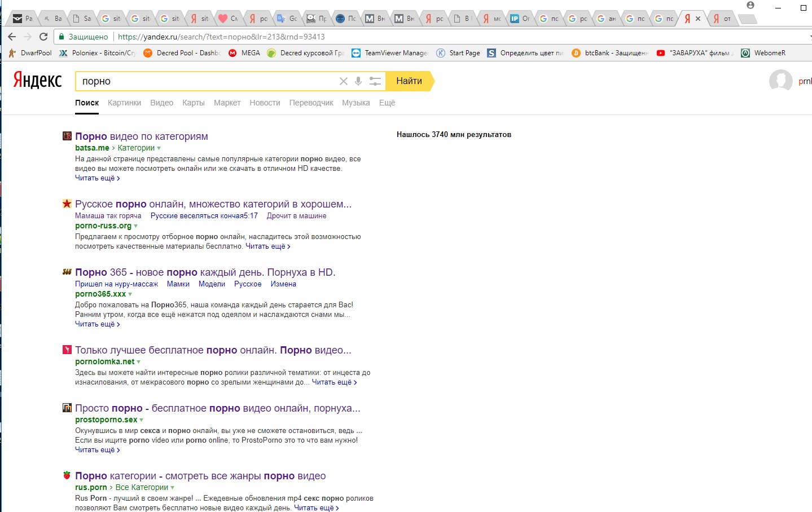Open the TeamViewer Management bookmark

coord(390,53)
